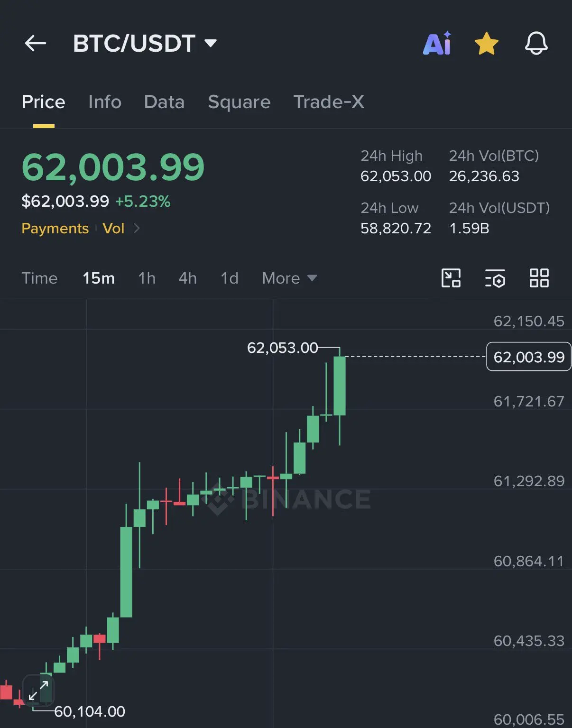Click the $62,003.99 dollar price text

pos(65,202)
